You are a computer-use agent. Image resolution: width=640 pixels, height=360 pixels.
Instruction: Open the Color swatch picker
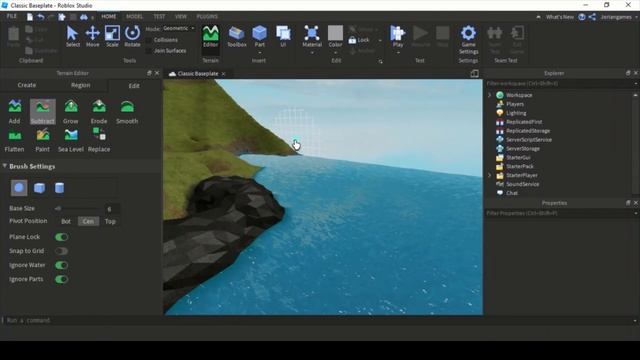point(336,36)
